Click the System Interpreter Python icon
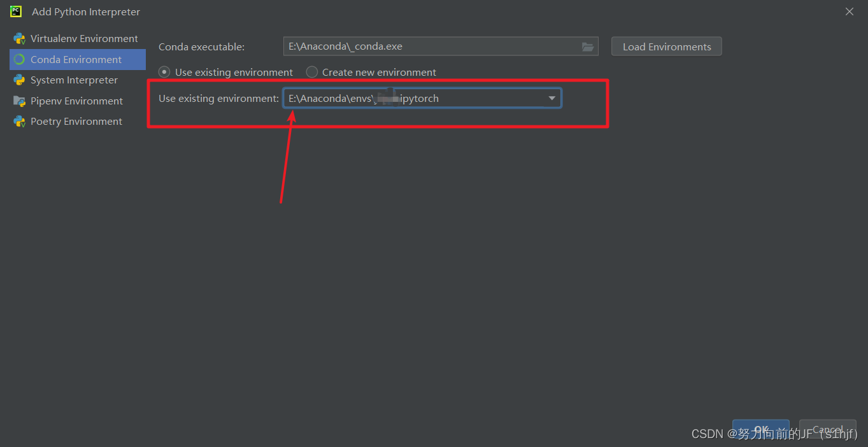 [19, 80]
